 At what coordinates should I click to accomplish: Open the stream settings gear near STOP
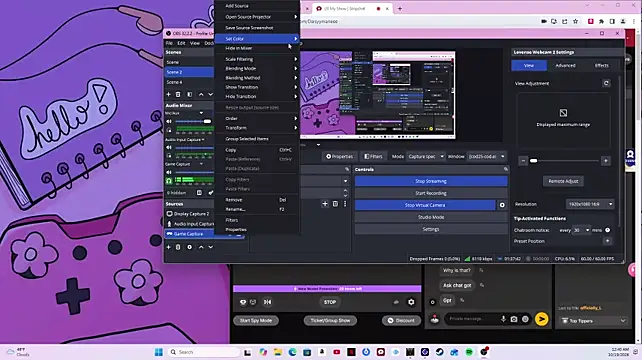[x=411, y=302]
